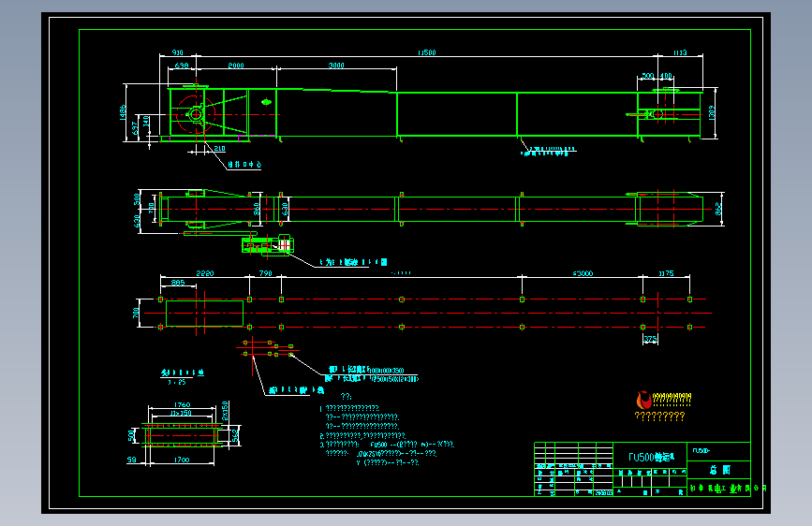Click the 210 dimension below the drive head
The height and width of the screenshot is (526, 812).
pyautogui.click(x=219, y=149)
